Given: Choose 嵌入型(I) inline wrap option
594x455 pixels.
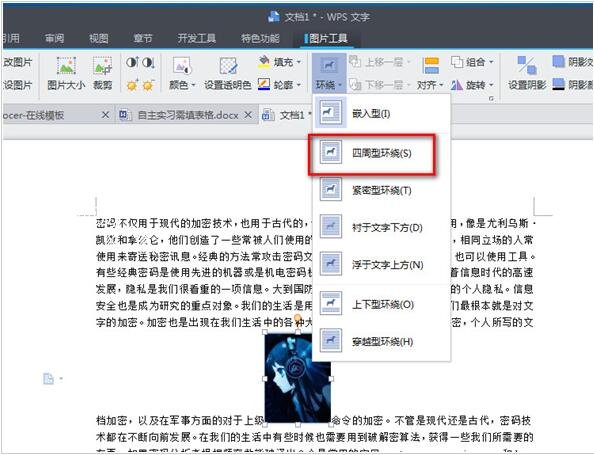Looking at the screenshot, I should point(381,113).
